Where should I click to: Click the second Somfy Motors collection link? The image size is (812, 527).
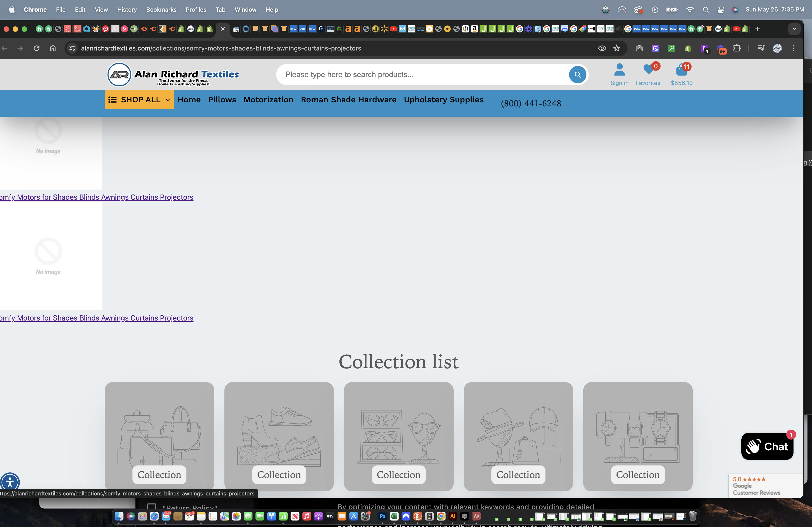[97, 318]
